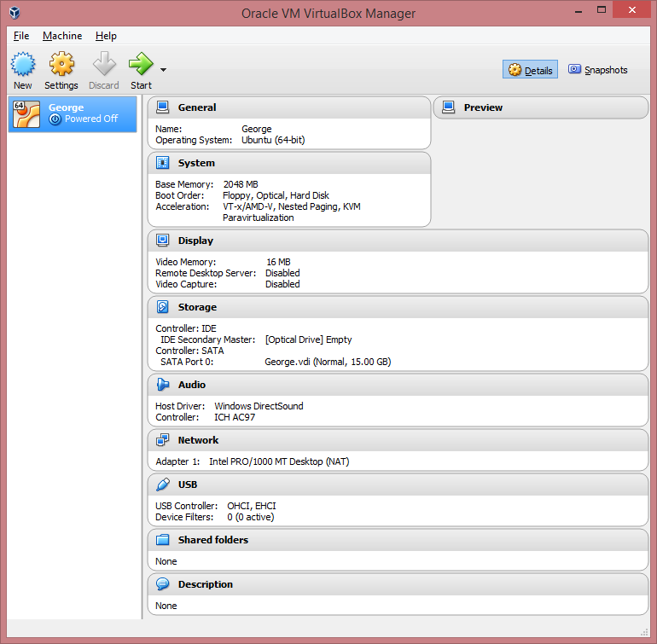This screenshot has height=644, width=657.
Task: Click the '[Optical Drive] Empty' entry
Action: click(308, 339)
